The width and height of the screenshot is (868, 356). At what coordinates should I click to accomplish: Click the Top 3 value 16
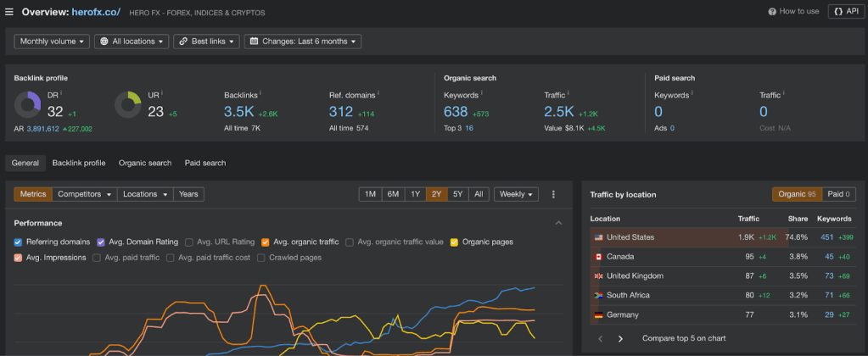click(469, 128)
